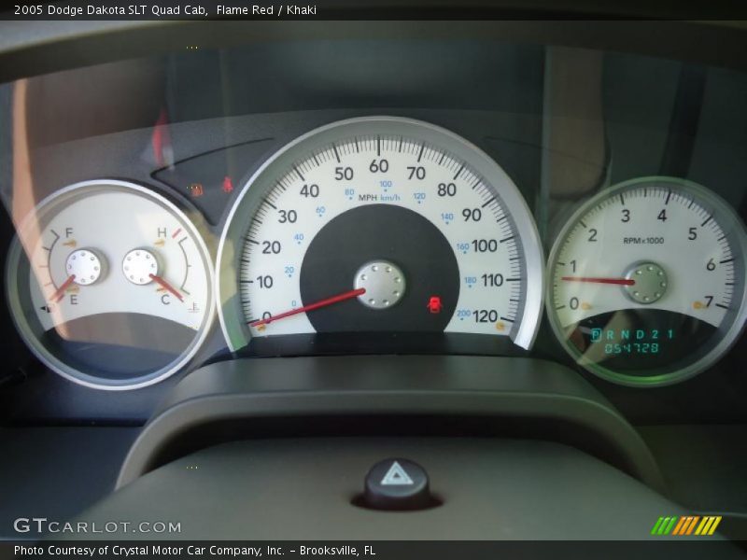This screenshot has height=560, width=747.
Task: Toggle the D gear position indicator
Action: 641,333
